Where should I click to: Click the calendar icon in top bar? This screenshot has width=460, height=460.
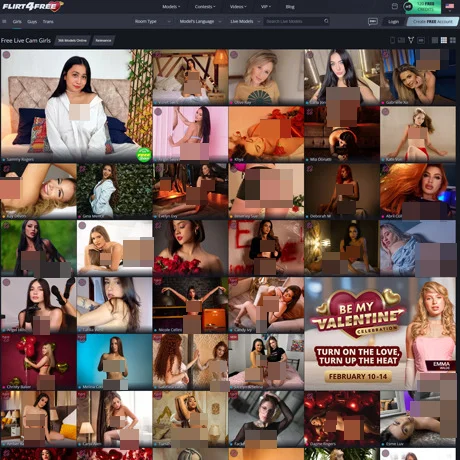click(395, 6)
